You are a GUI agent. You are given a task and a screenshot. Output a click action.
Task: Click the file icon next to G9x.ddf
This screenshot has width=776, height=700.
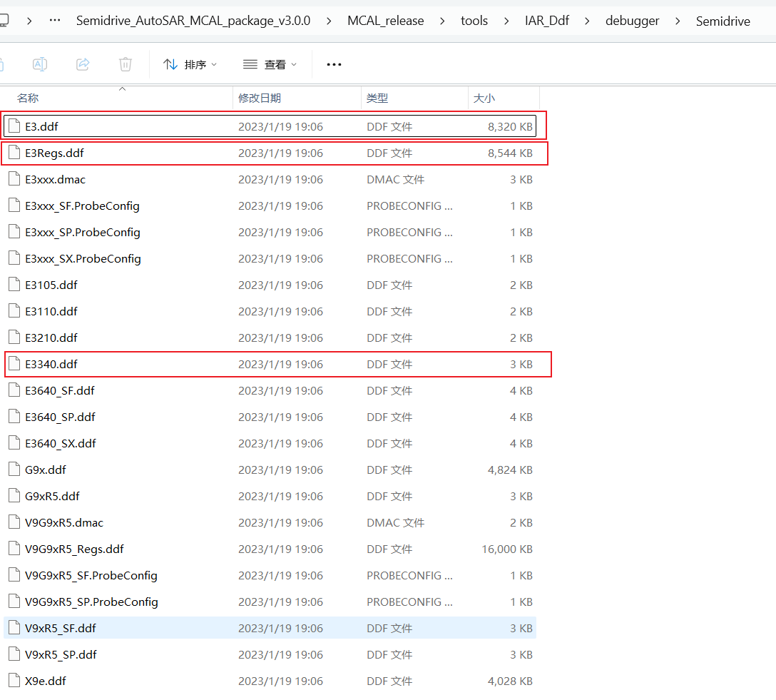pos(14,470)
